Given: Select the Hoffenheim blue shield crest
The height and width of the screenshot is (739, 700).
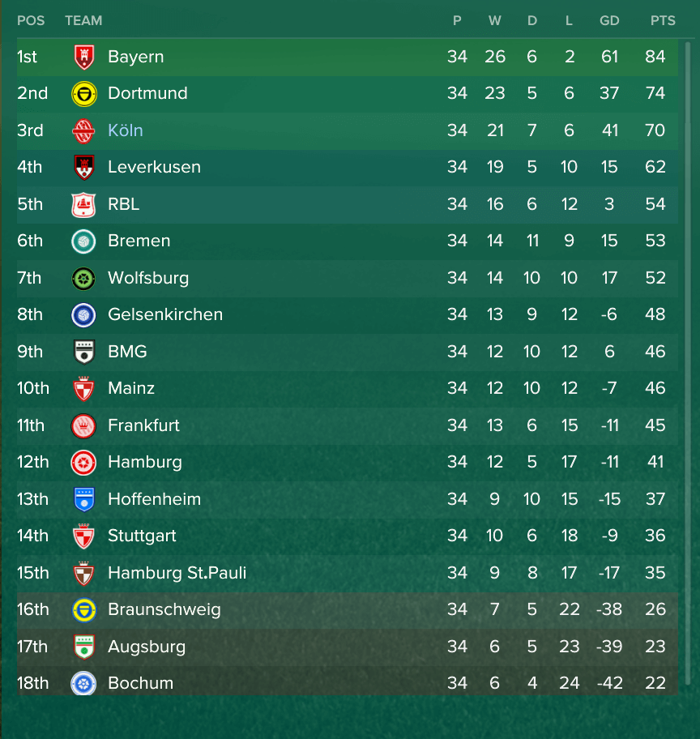Looking at the screenshot, I should pyautogui.click(x=84, y=500).
